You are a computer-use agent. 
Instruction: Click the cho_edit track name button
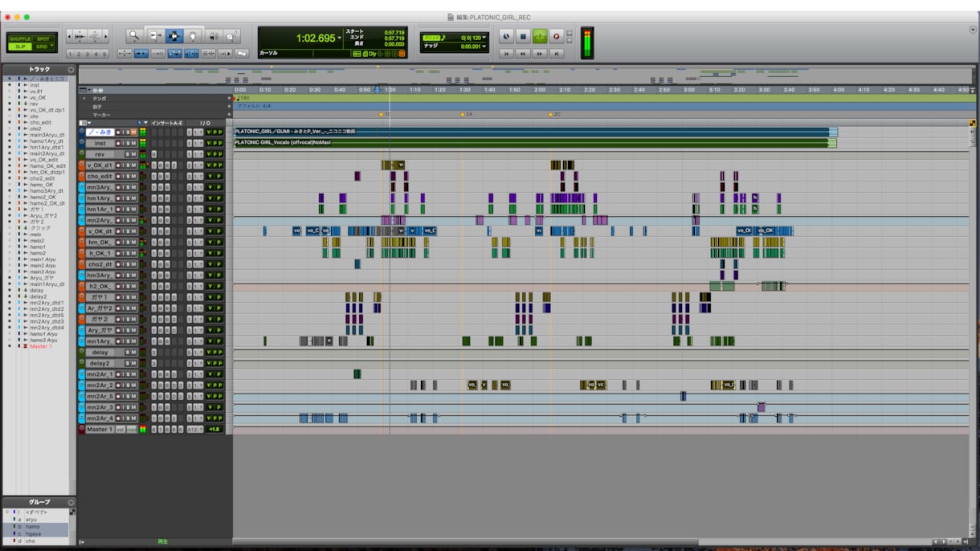(100, 176)
